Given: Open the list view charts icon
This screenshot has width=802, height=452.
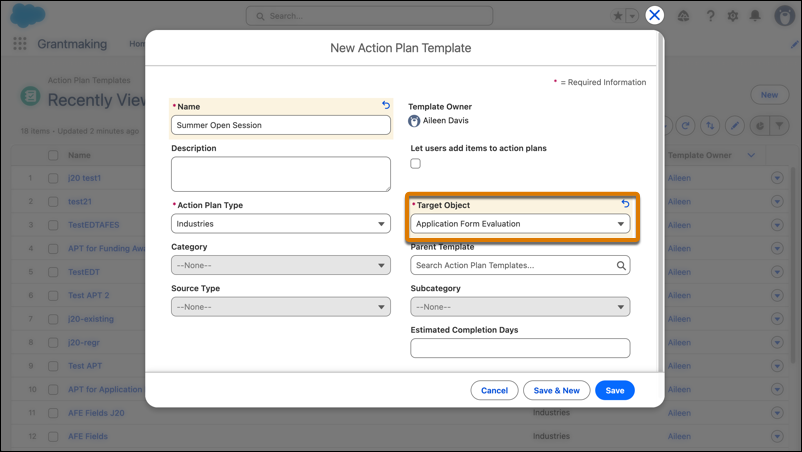Looking at the screenshot, I should click(x=760, y=125).
